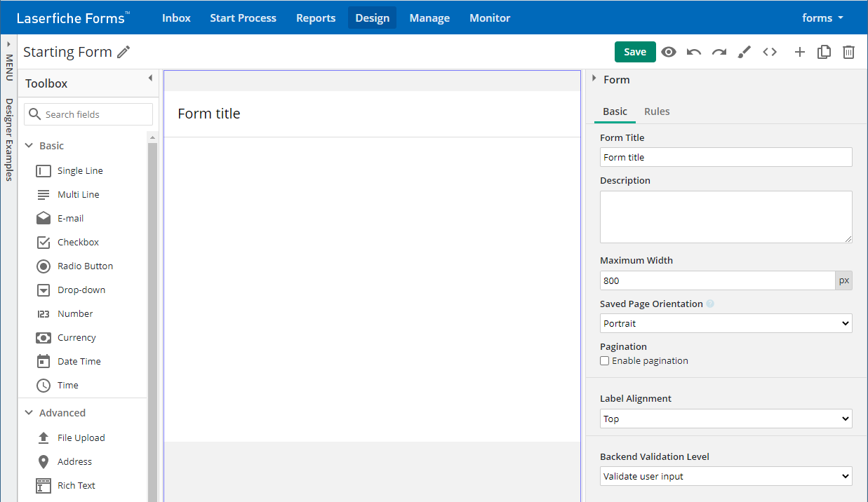Open the Label Alignment dropdown
Image resolution: width=868 pixels, height=502 pixels.
tap(726, 419)
